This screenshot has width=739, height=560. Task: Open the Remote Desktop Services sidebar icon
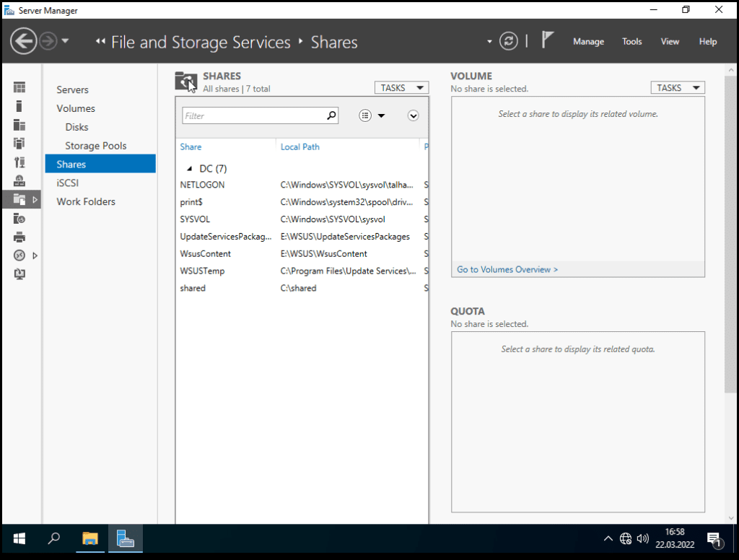coord(19,255)
